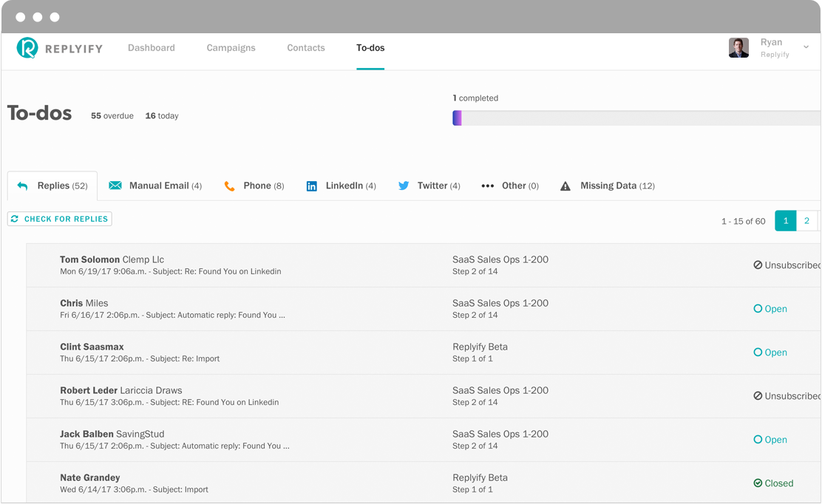The image size is (822, 504).
Task: Open the Contacts navigation item
Action: 305,48
